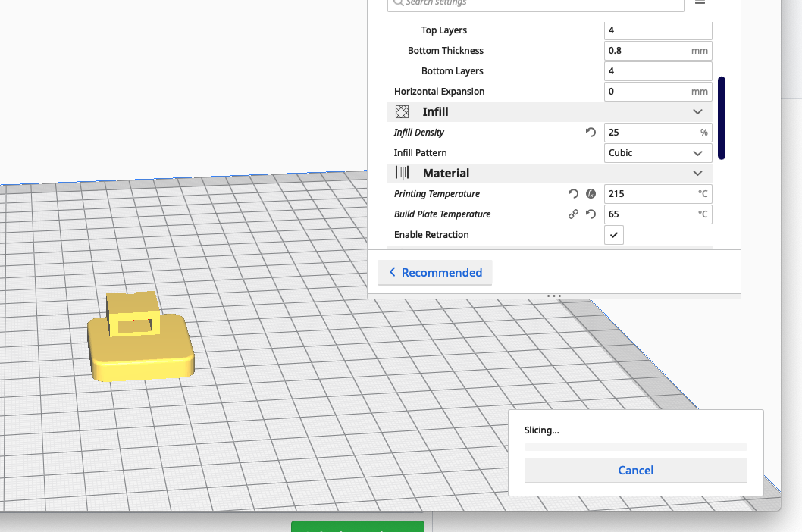Reset Infill Density using the revert arrow
This screenshot has width=802, height=532.
(x=591, y=132)
